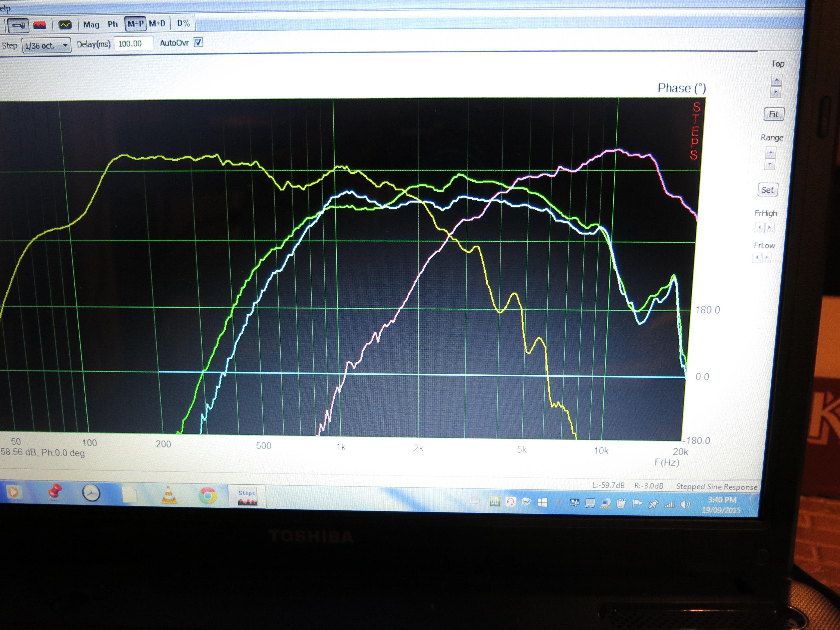Decrease Range with the down arrow
Screen dimensions: 840x630
(770, 164)
